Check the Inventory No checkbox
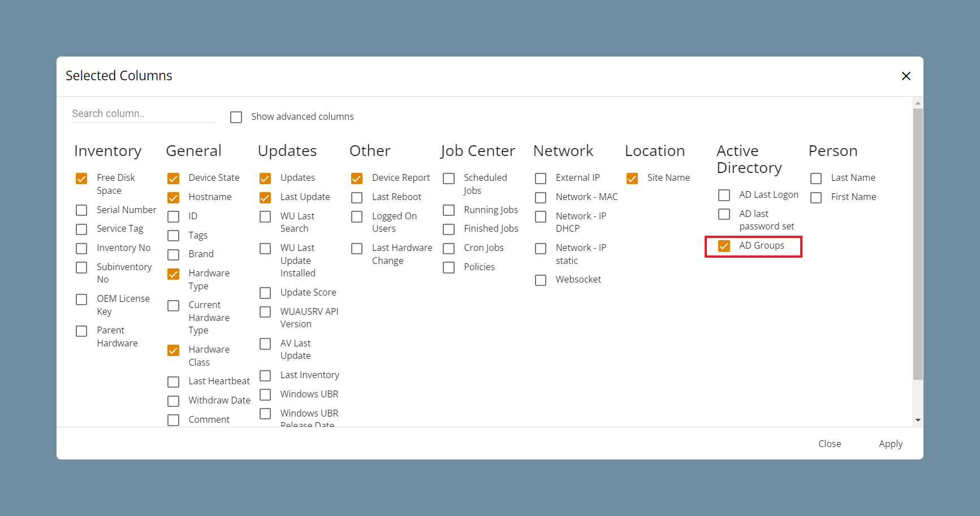Screen dimensions: 980x516 81,249
